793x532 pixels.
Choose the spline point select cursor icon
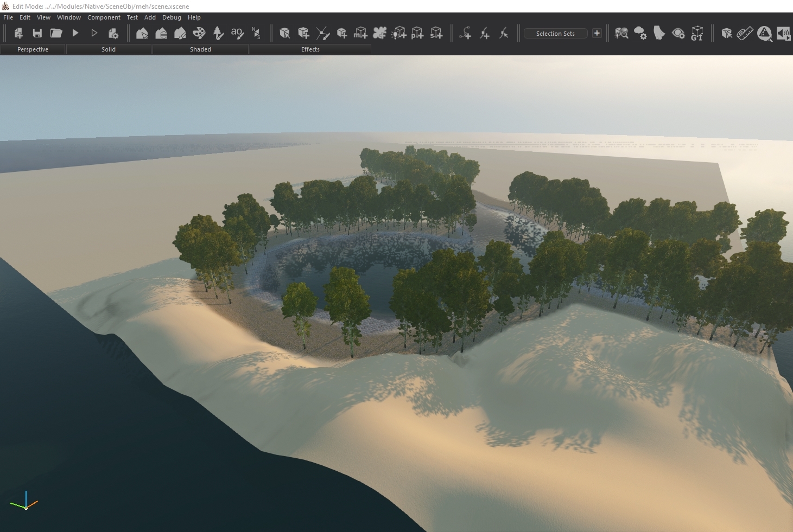[x=504, y=33]
